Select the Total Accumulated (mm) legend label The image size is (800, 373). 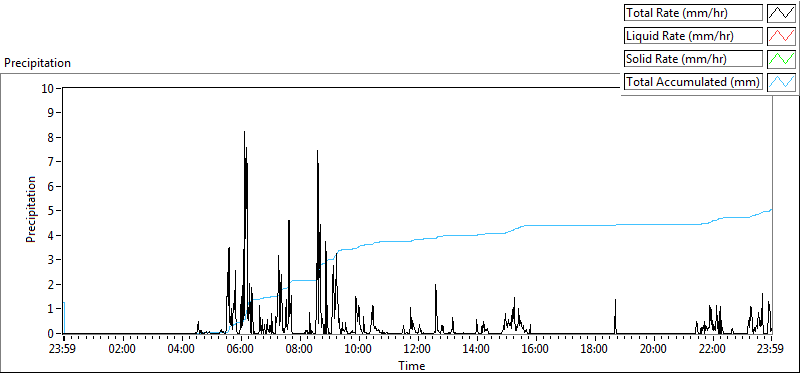pyautogui.click(x=693, y=82)
